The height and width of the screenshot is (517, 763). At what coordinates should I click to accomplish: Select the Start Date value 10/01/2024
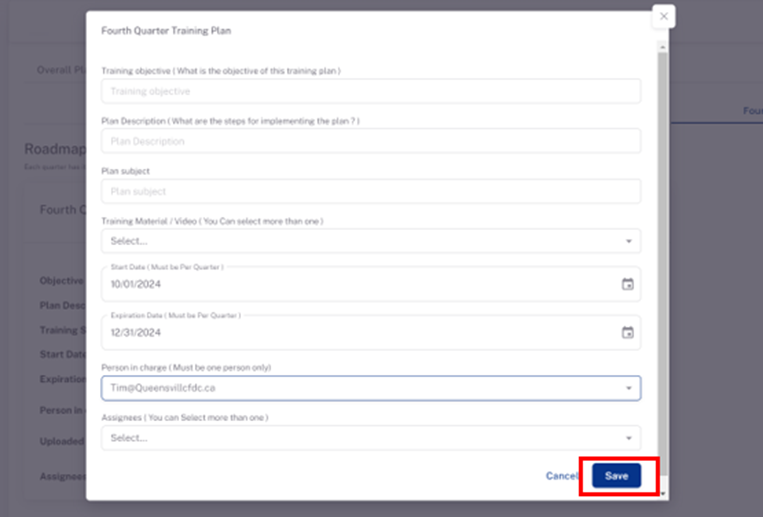(x=136, y=284)
